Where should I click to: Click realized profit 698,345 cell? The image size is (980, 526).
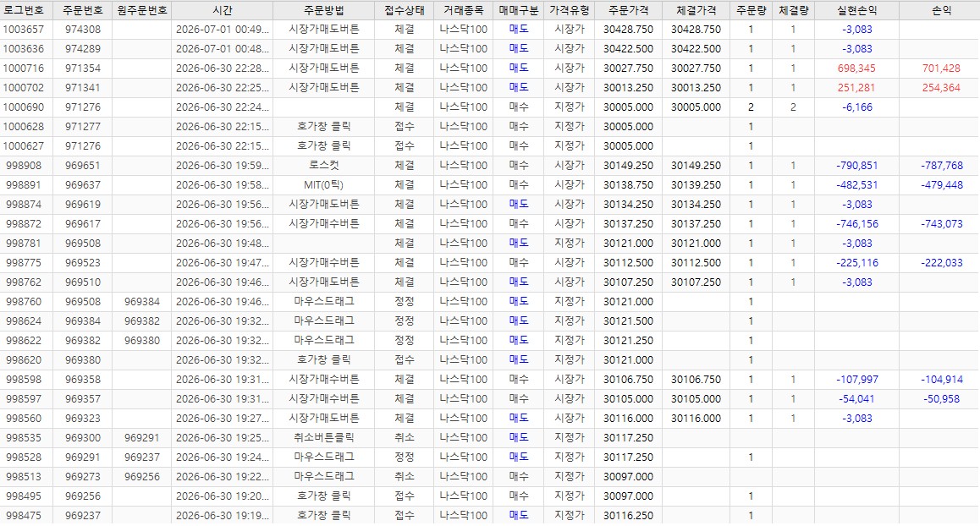857,68
